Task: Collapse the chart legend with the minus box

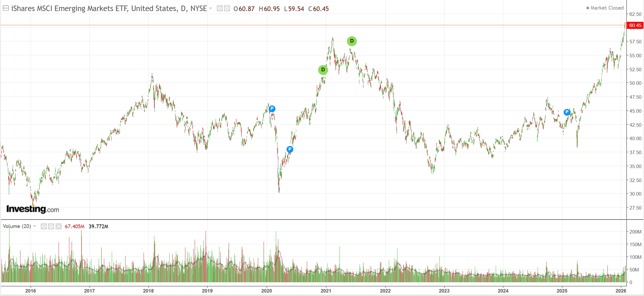Action: click(6, 8)
